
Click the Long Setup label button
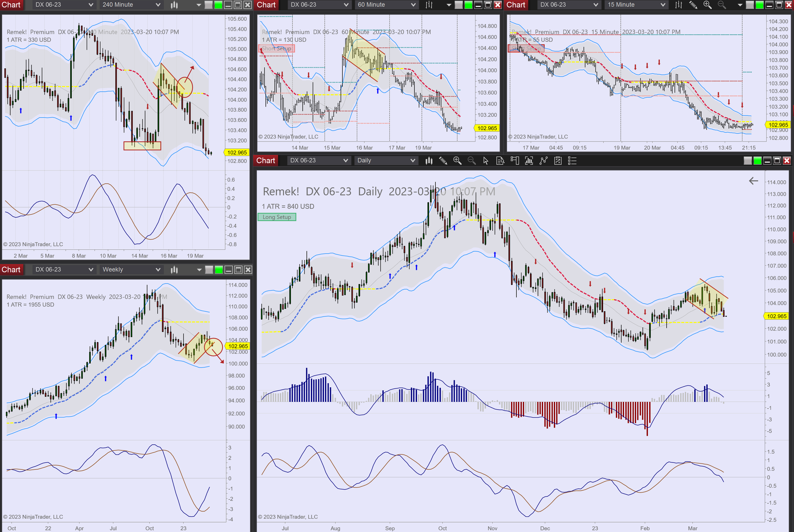tap(277, 217)
